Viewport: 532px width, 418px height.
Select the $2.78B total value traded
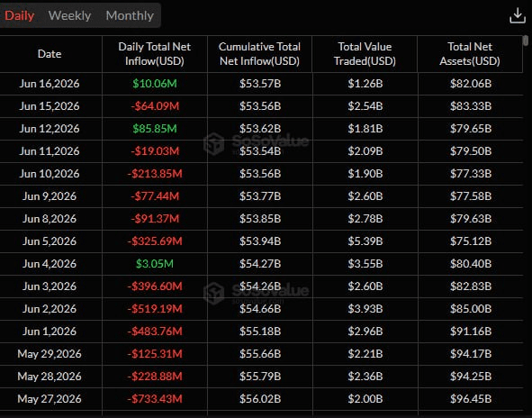point(365,218)
